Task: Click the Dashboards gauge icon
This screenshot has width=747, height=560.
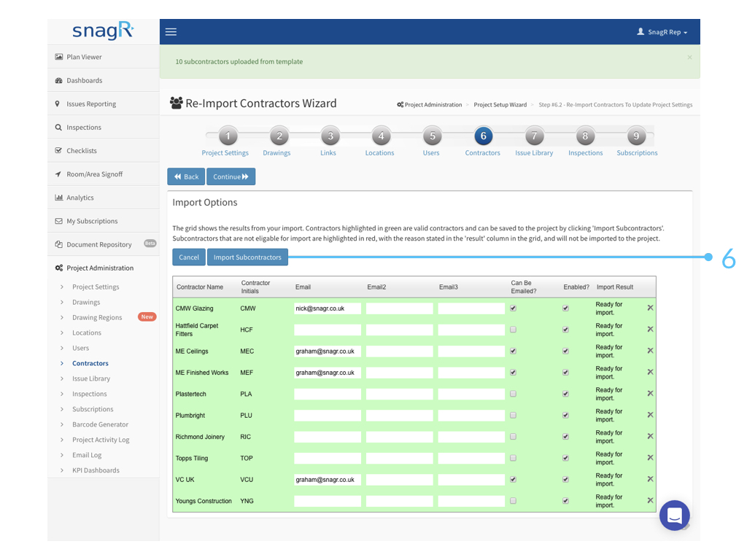Action: click(x=58, y=80)
